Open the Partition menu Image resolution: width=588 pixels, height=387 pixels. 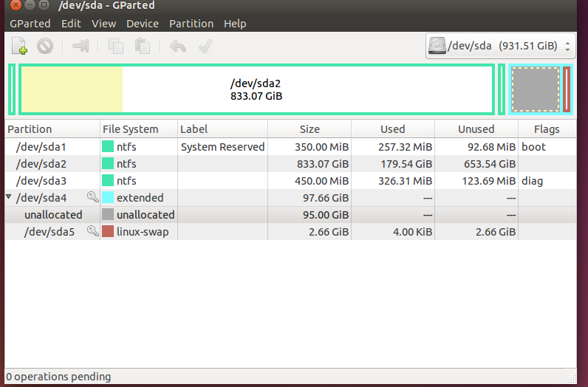coord(191,24)
